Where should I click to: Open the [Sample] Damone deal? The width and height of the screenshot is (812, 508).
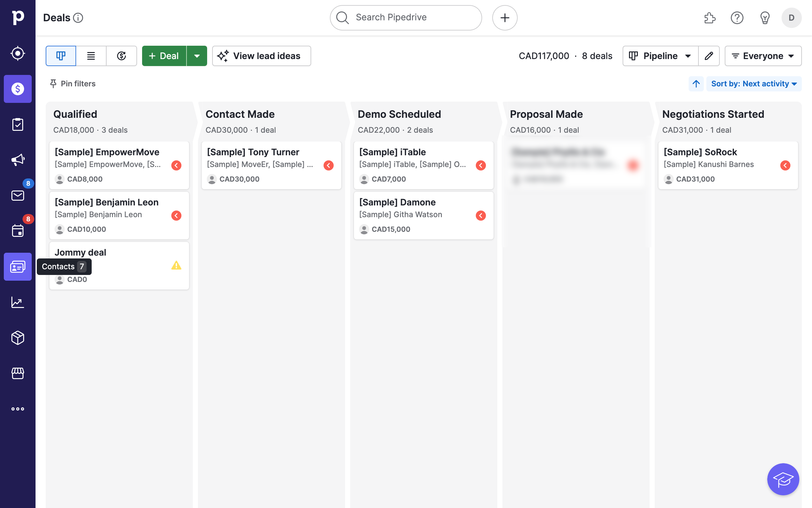[x=423, y=215]
